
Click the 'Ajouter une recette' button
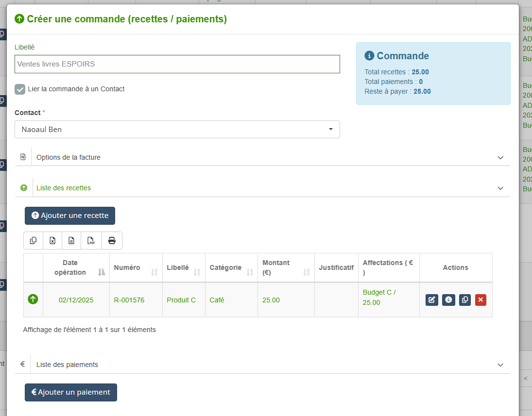point(70,216)
